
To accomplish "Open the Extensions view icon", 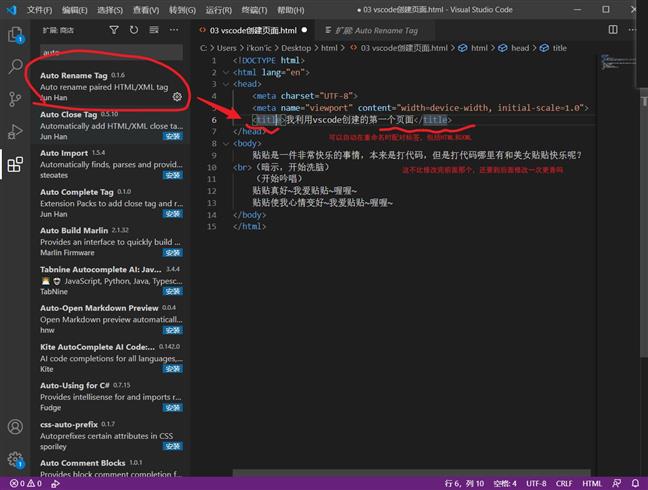I will pos(15,164).
